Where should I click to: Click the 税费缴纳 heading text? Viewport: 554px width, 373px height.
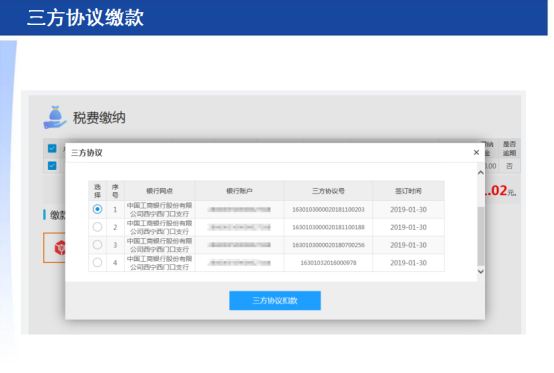coord(99,118)
